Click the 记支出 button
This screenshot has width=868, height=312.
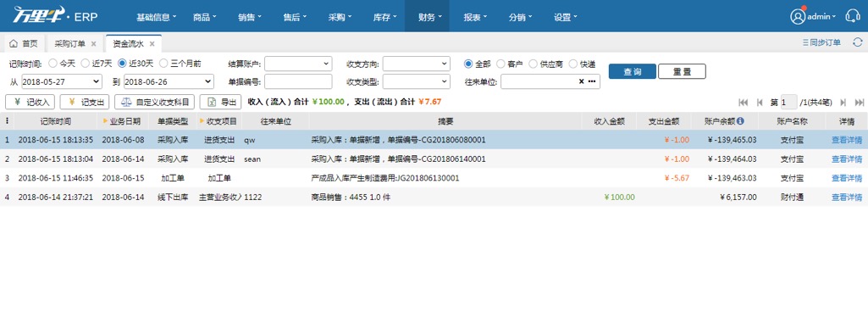point(85,102)
